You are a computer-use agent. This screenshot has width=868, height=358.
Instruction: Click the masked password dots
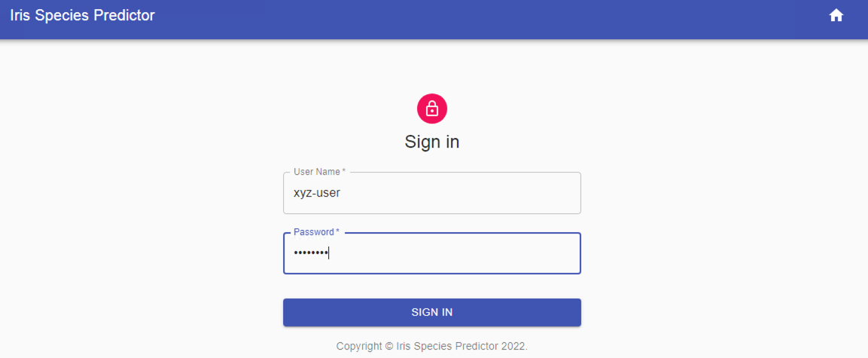coord(310,253)
